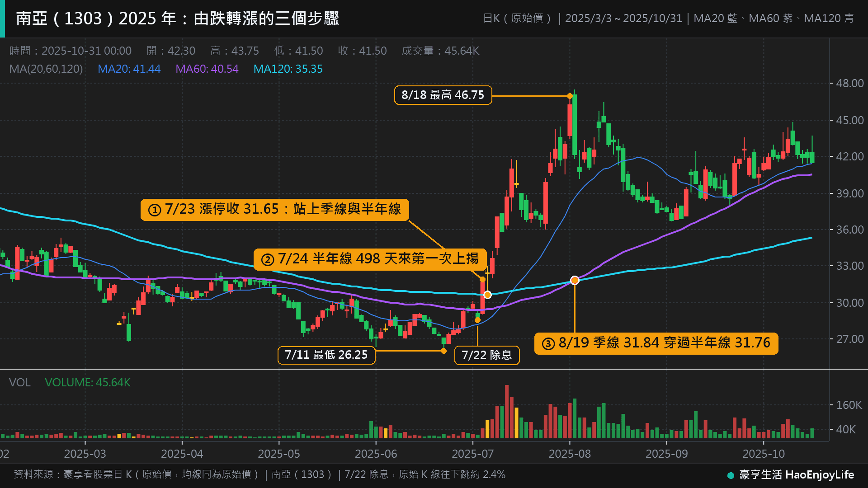Click the chart title 南亞（1303）2025 年
This screenshot has width=868, height=488.
point(178,19)
